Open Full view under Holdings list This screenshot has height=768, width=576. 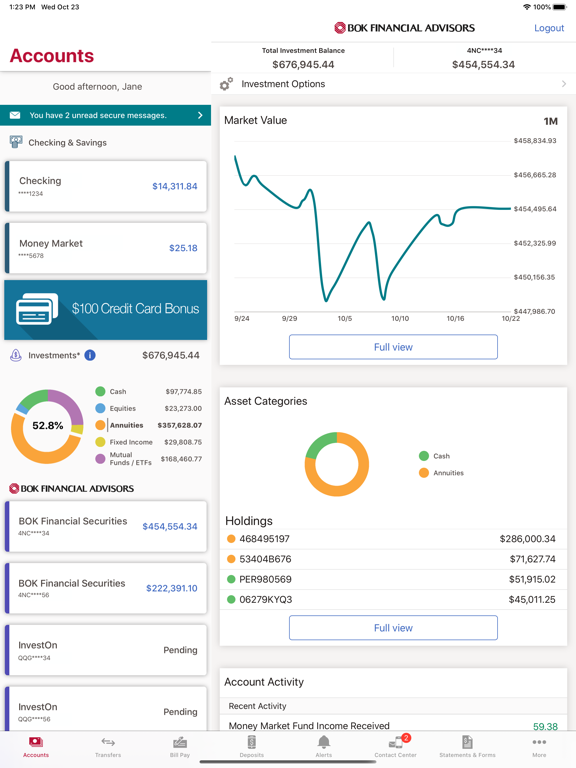pyautogui.click(x=393, y=627)
